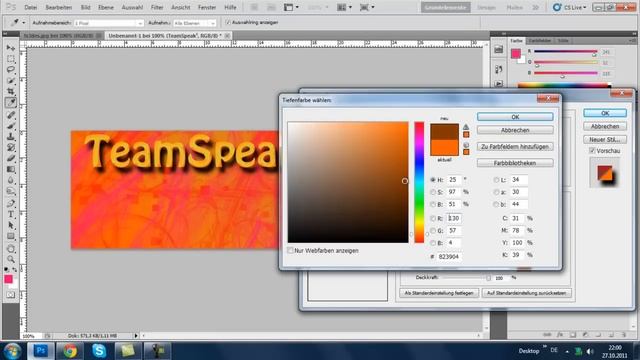The width and height of the screenshot is (640, 360).
Task: Select the Eraser tool
Action: 11,158
